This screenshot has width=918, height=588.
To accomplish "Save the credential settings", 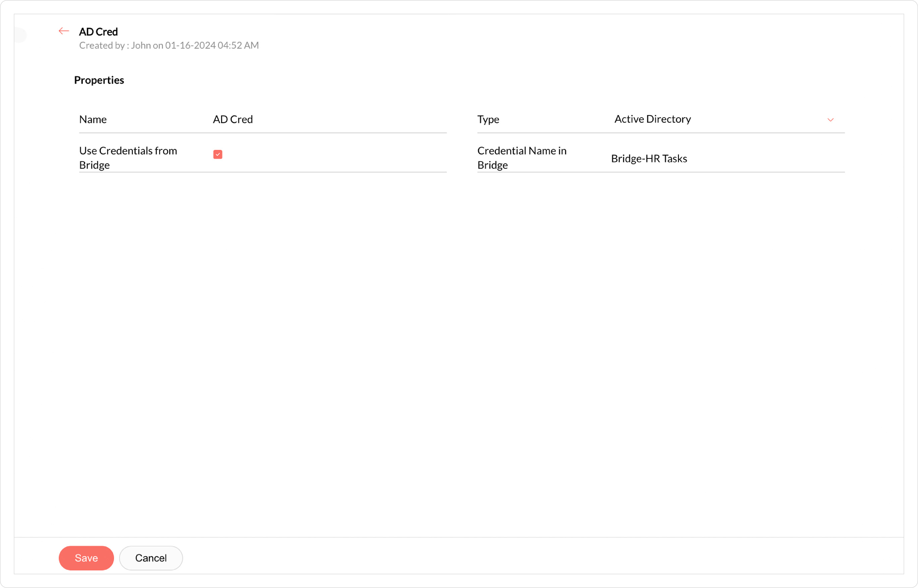I will coord(86,558).
